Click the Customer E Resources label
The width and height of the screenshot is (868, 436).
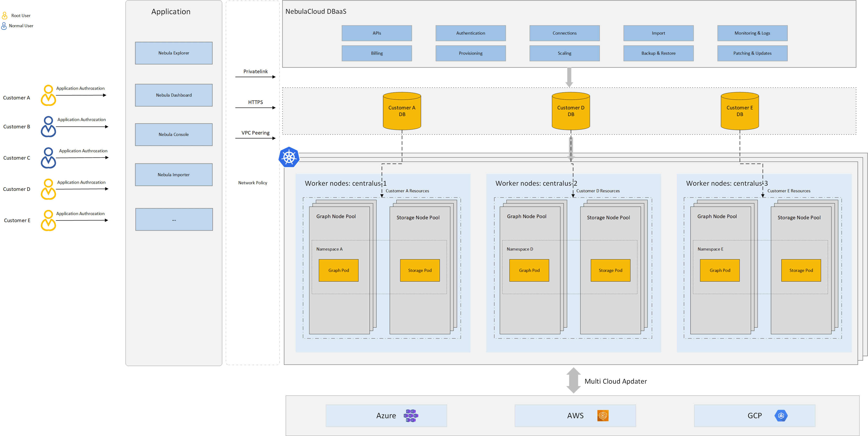point(789,191)
